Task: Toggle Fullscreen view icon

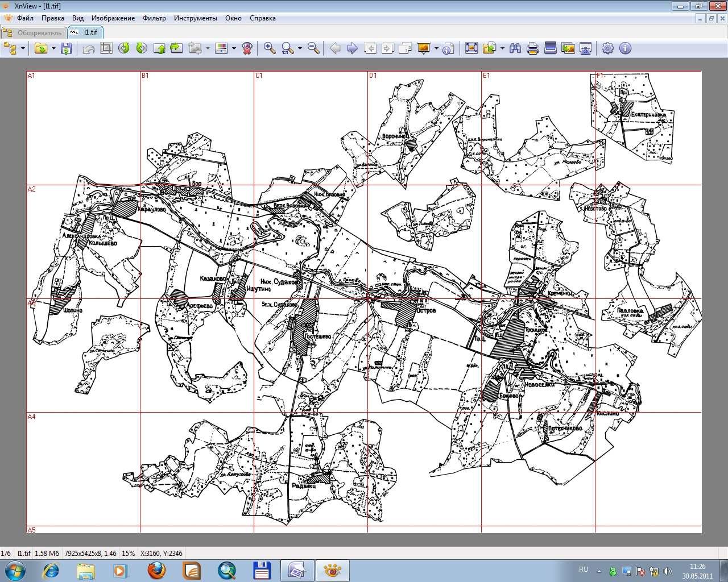Action: point(471,48)
